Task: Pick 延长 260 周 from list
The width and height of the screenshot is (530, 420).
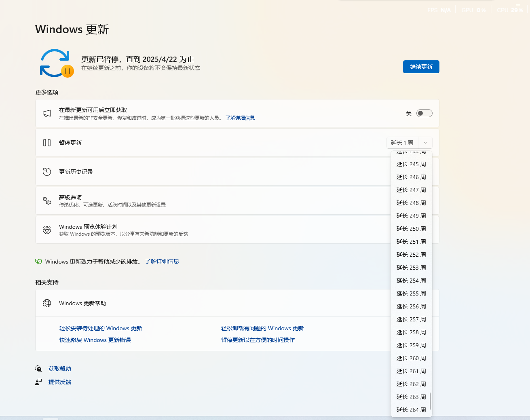Action: pyautogui.click(x=411, y=358)
